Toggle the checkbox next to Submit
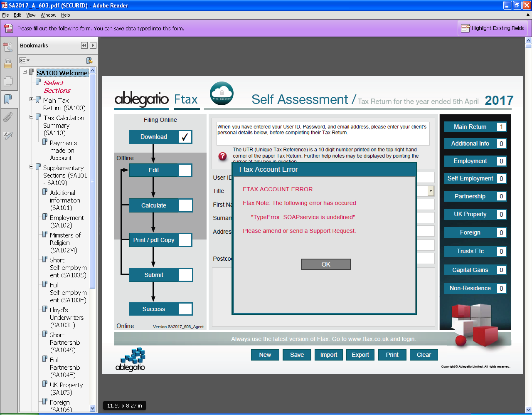Viewport: 532px width, 415px height. 185,275
